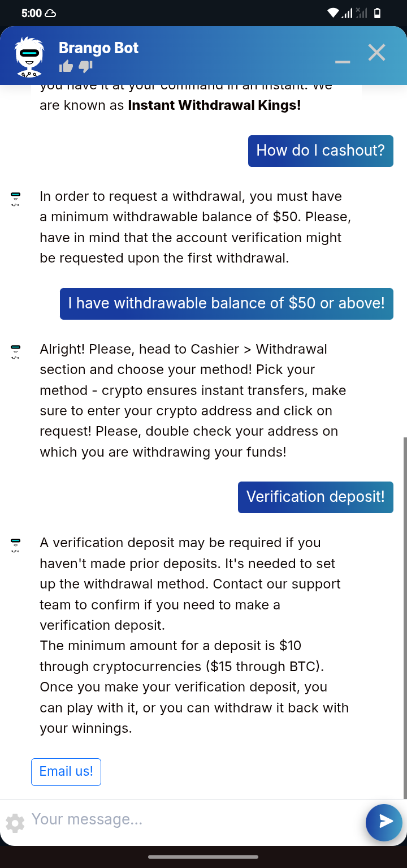Viewport: 407px width, 868px height.
Task: Minimize the chat with the dash icon
Action: [x=343, y=61]
